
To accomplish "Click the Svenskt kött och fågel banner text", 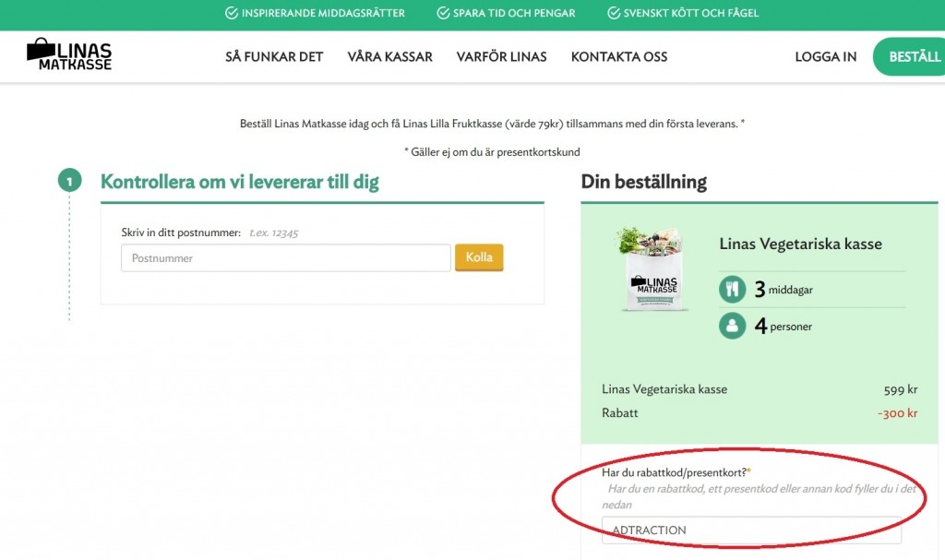I will (x=690, y=13).
